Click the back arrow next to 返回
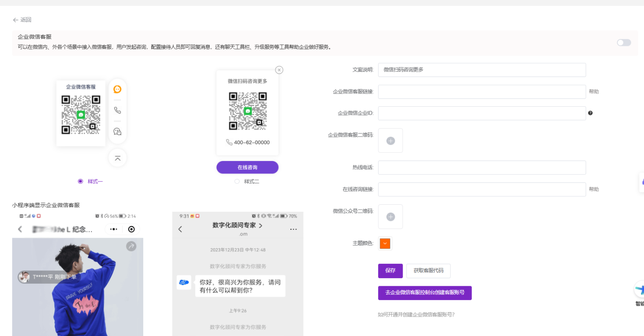The width and height of the screenshot is (644, 336). click(16, 20)
